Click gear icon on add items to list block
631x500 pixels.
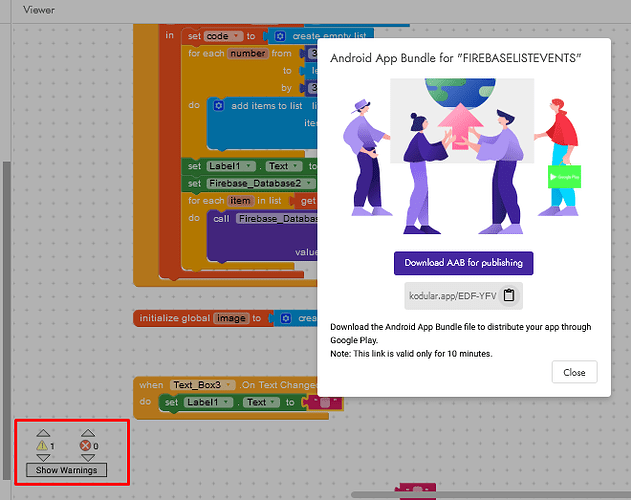pos(219,106)
